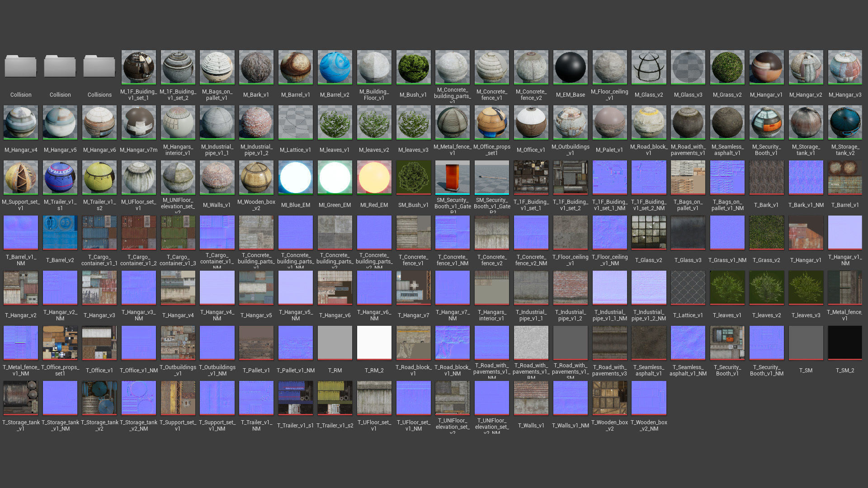The width and height of the screenshot is (868, 488).
Task: Click the T_Lattice_v1 chain-link texture
Action: click(x=688, y=287)
